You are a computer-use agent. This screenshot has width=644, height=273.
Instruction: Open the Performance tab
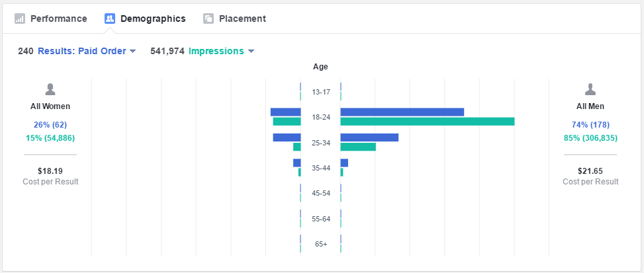(58, 19)
